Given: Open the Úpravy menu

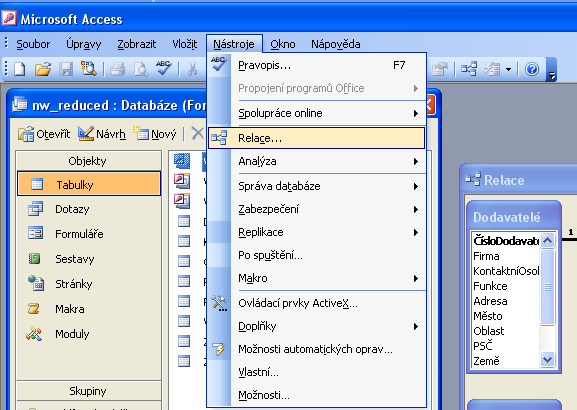Looking at the screenshot, I should coord(84,44).
